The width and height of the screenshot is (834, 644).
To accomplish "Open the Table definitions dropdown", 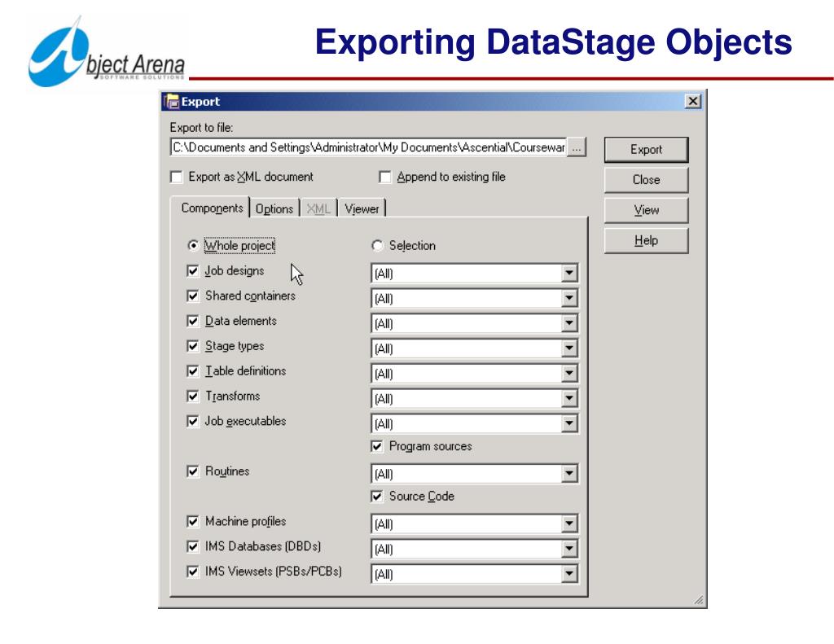I will [x=569, y=374].
